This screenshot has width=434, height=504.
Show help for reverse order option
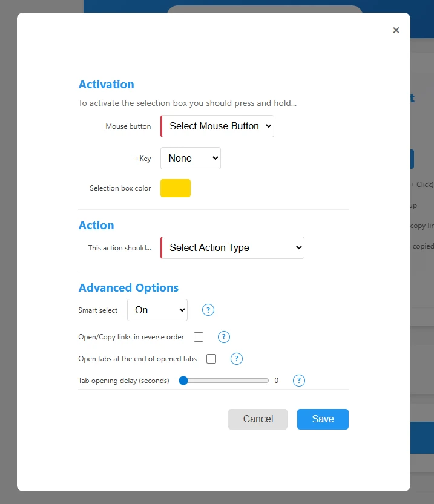223,337
